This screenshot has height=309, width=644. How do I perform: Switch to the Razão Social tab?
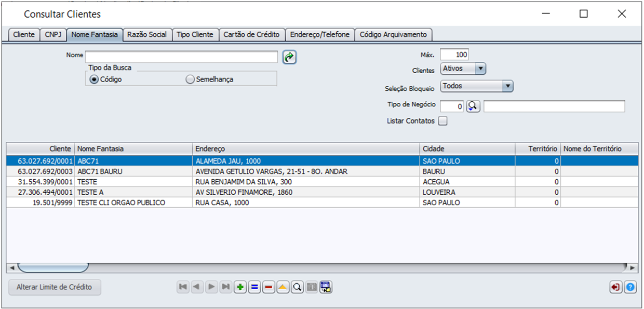pos(147,35)
